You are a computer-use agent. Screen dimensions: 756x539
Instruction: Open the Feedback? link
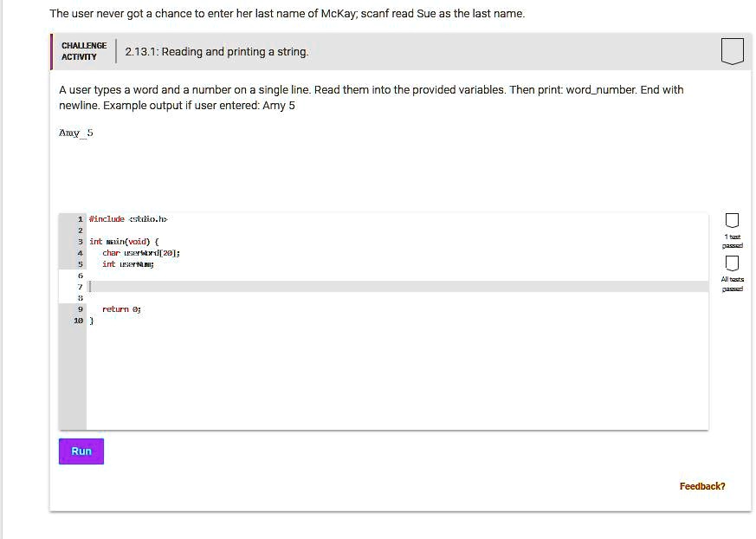pos(702,486)
